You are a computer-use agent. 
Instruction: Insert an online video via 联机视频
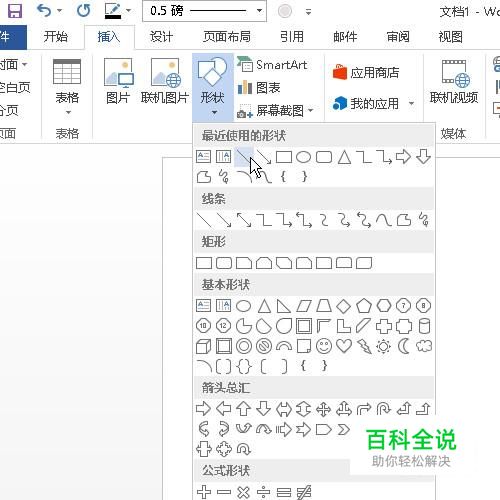[454, 81]
